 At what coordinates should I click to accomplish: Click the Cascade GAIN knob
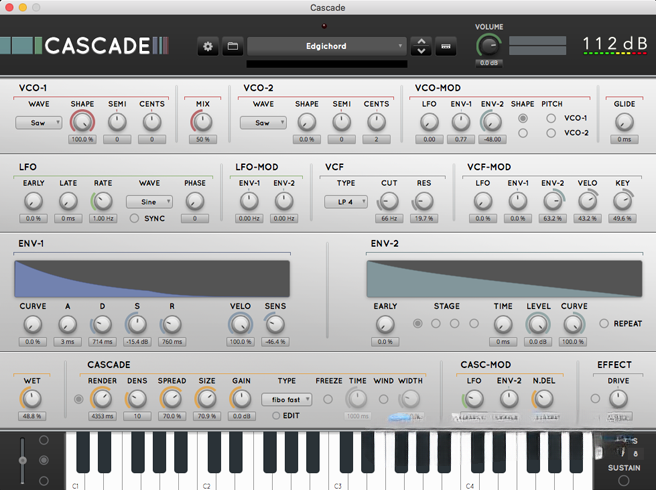(x=241, y=399)
